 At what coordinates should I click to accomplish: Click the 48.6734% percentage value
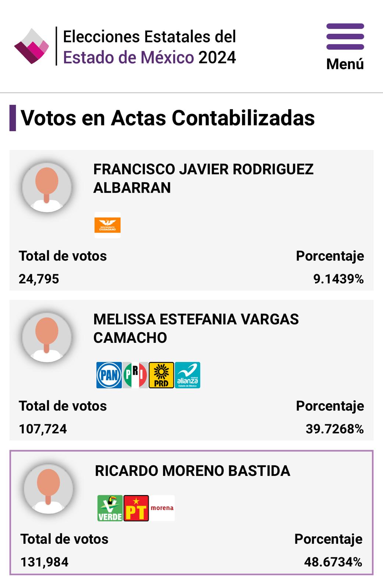click(333, 562)
